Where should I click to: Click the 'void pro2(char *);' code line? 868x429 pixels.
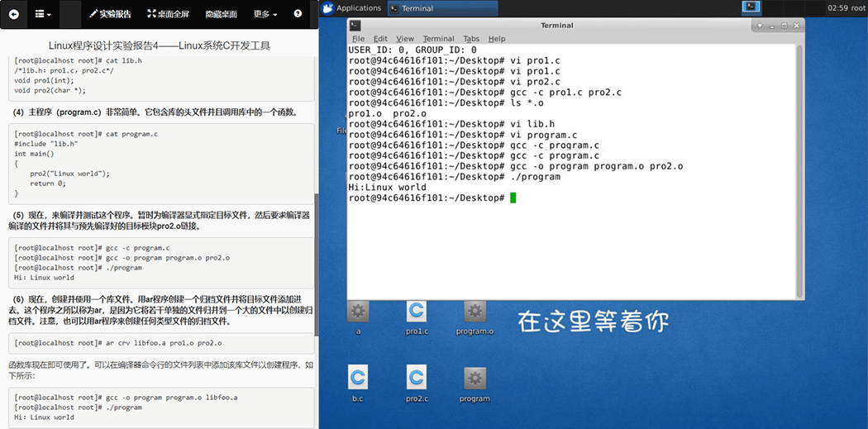tap(50, 91)
